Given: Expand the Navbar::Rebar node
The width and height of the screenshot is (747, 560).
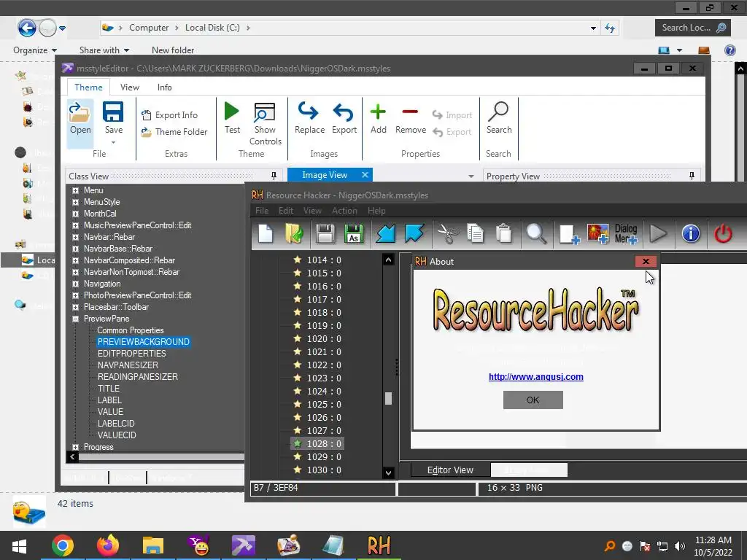Looking at the screenshot, I should [x=75, y=237].
